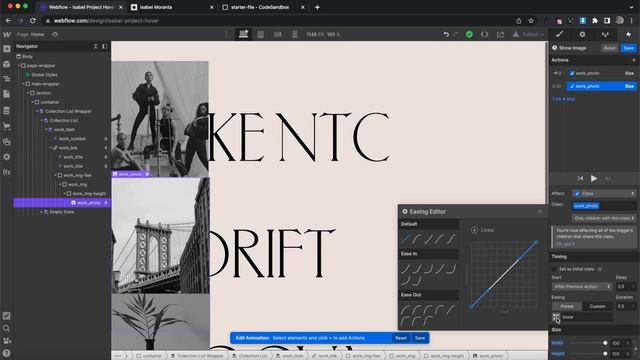Collapse the Collection List Wrapper node
The height and width of the screenshot is (360, 640).
(x=37, y=111)
